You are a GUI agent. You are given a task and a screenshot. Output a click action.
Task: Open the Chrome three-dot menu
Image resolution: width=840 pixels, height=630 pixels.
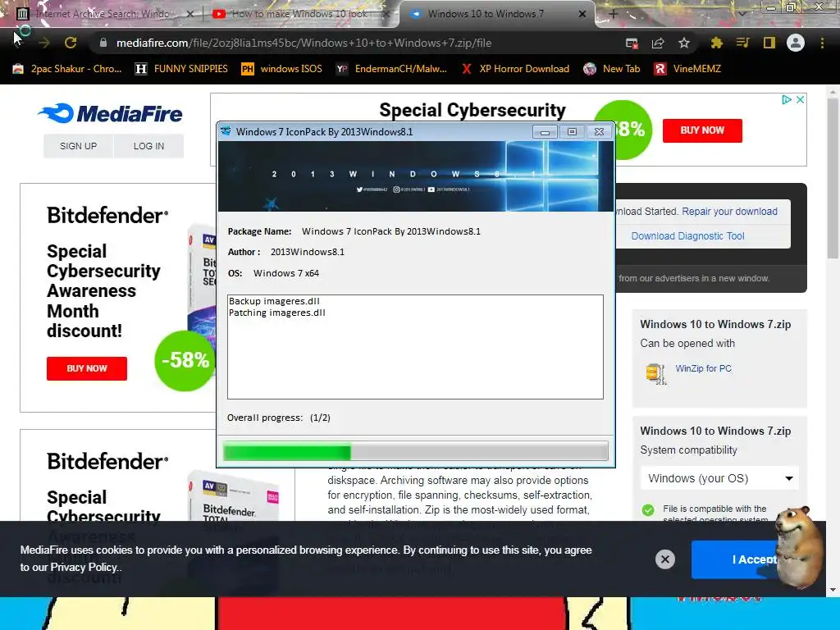coord(822,43)
